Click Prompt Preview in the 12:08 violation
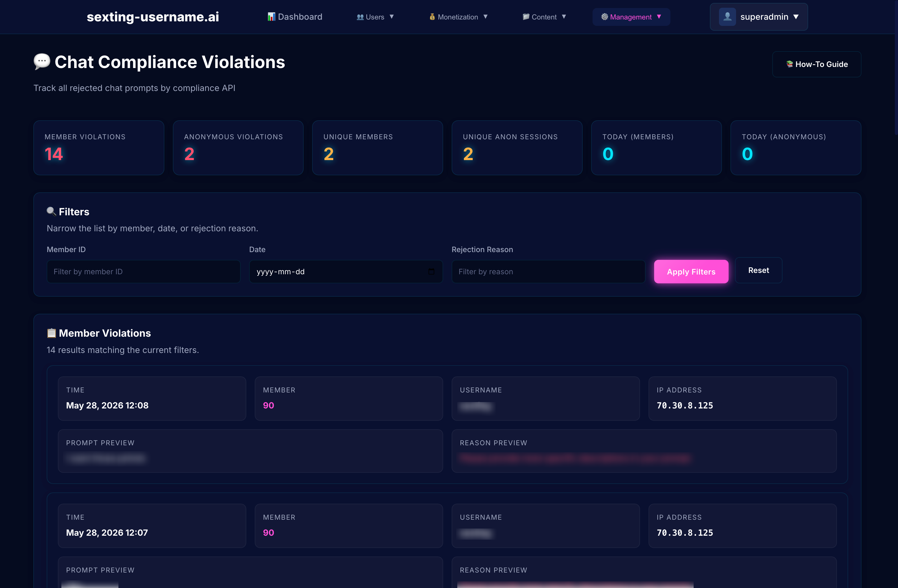The width and height of the screenshot is (898, 588). 250,451
